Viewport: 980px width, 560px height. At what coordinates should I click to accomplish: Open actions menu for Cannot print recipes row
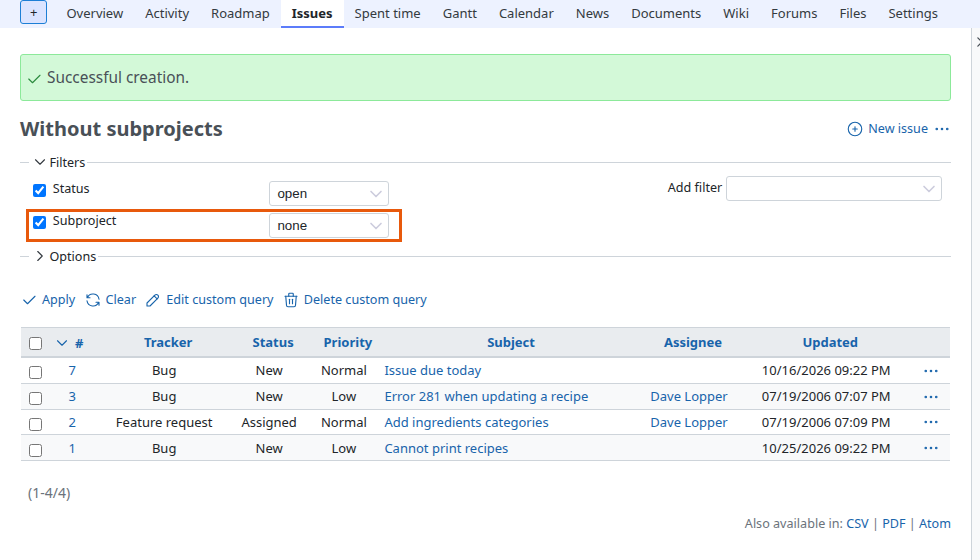point(931,448)
